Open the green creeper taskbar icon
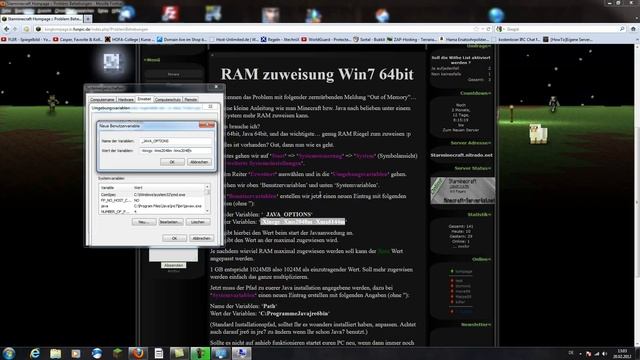This screenshot has height=360, width=640. (x=200, y=353)
